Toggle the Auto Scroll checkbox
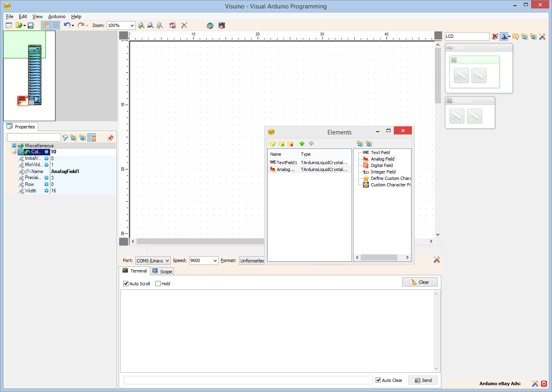The image size is (552, 392). [126, 284]
